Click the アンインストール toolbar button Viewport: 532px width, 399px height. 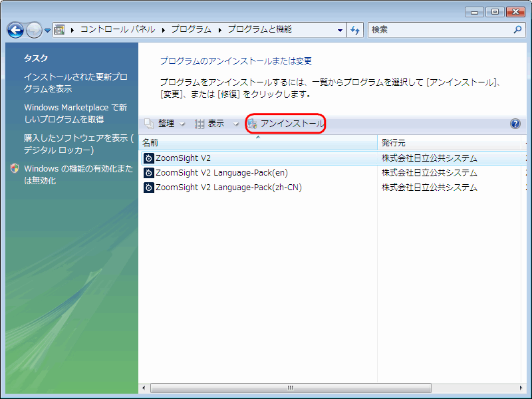tap(286, 124)
